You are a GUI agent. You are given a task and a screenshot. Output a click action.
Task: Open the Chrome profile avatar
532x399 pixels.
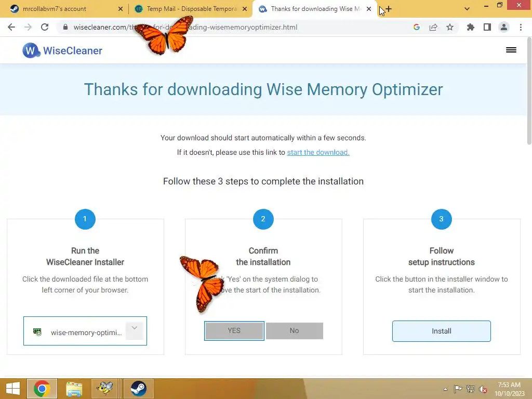click(x=504, y=27)
